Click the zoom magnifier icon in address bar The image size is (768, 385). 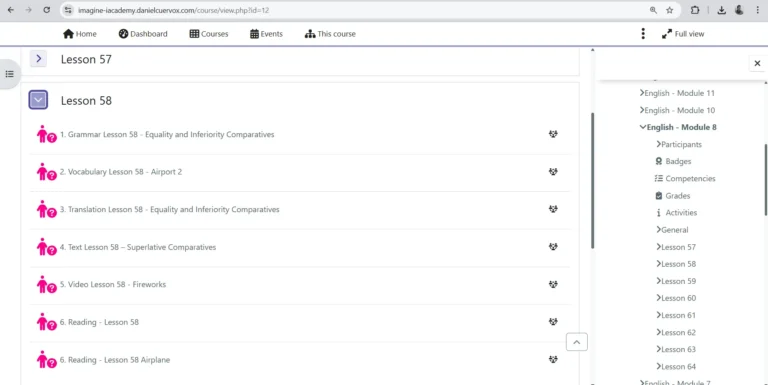click(653, 10)
